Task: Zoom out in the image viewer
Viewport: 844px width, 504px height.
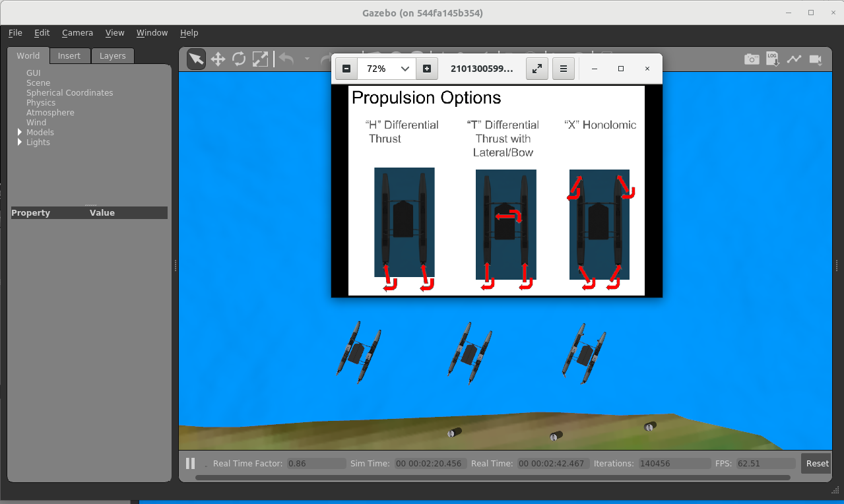Action: (x=346, y=69)
